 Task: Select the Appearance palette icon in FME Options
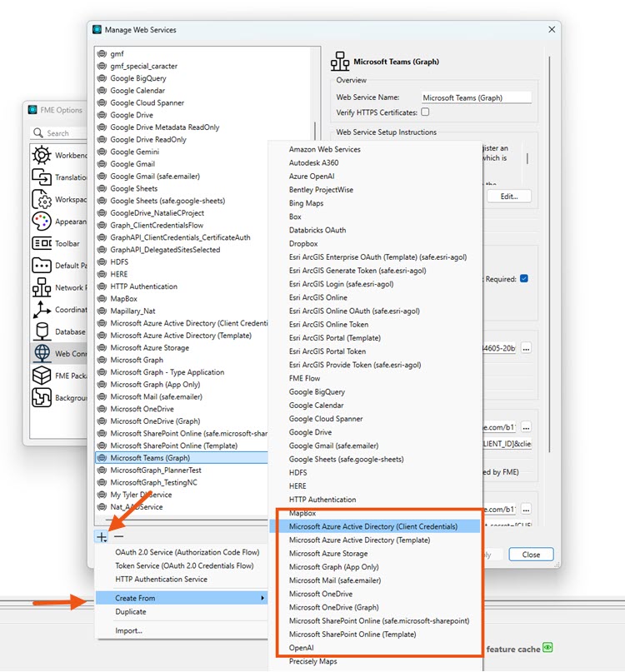(x=42, y=222)
